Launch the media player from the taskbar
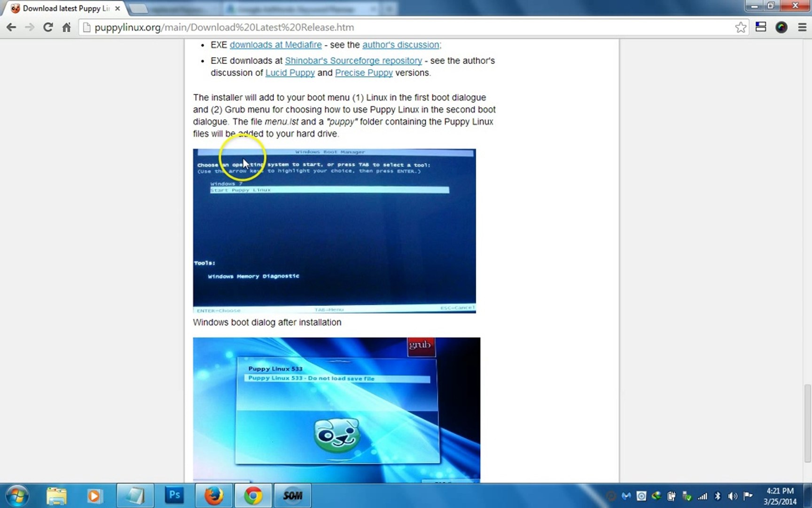The width and height of the screenshot is (812, 508). point(94,496)
